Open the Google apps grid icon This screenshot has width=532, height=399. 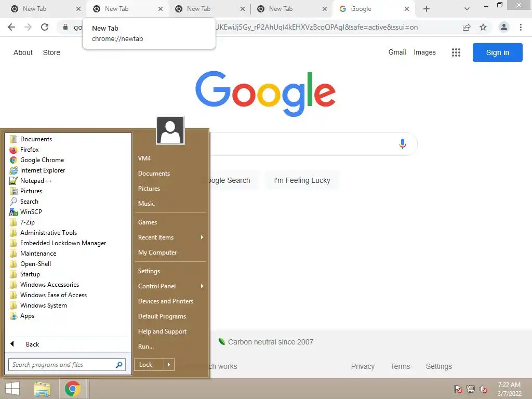click(456, 52)
